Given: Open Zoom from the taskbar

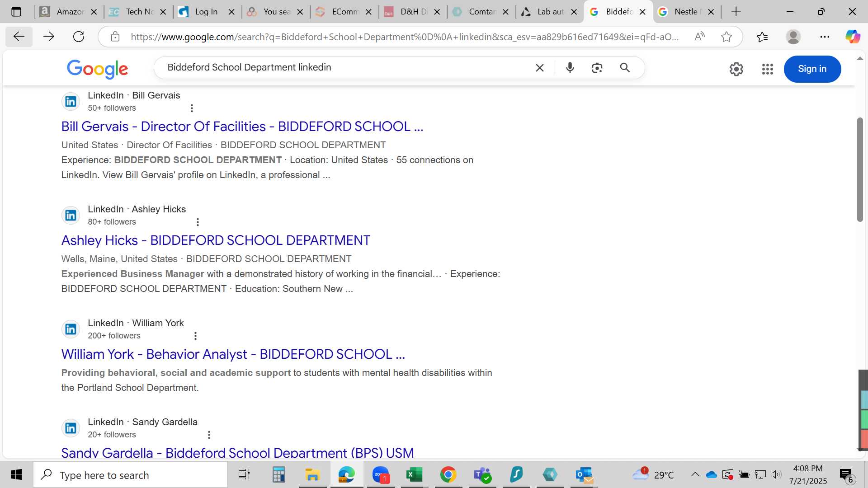Looking at the screenshot, I should pyautogui.click(x=381, y=474).
